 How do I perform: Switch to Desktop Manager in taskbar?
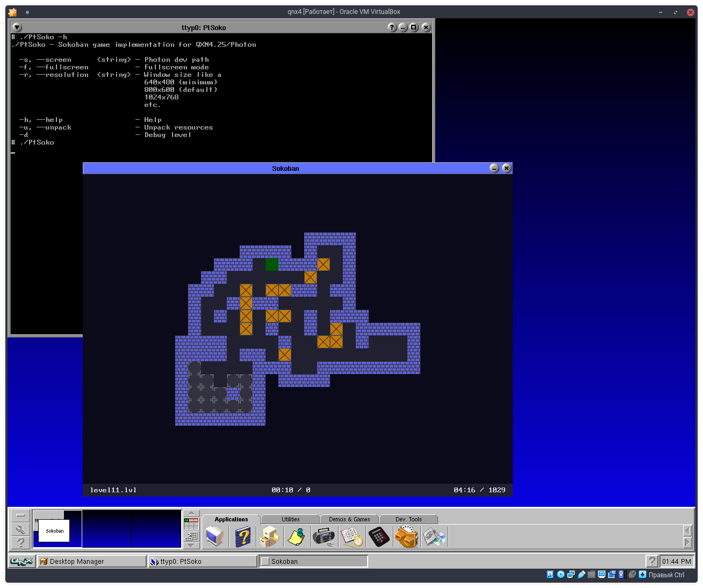[x=92, y=561]
